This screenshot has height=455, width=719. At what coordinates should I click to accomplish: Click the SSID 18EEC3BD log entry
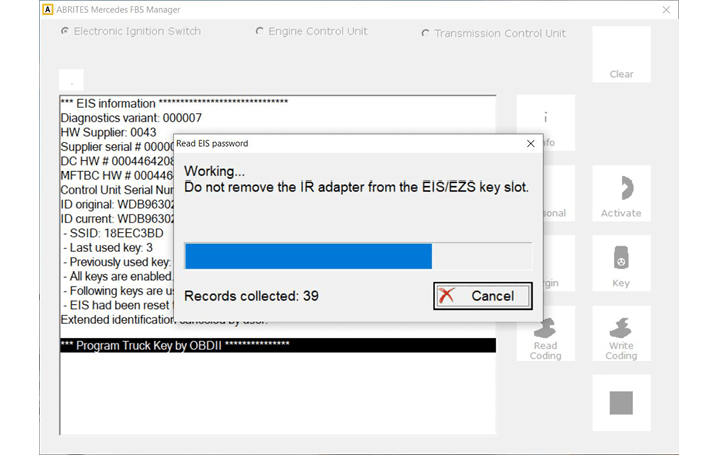tap(112, 233)
